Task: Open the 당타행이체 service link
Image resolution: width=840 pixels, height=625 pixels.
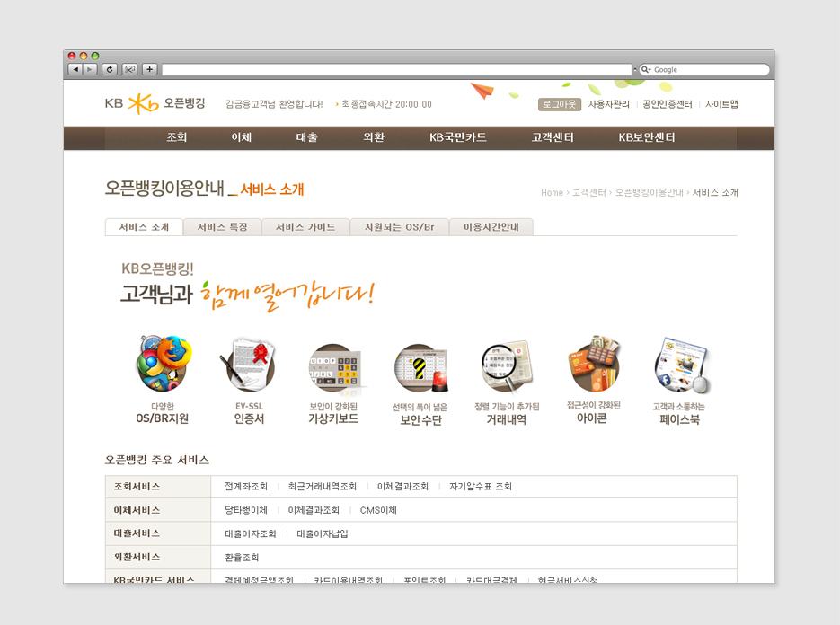Action: tap(246, 510)
